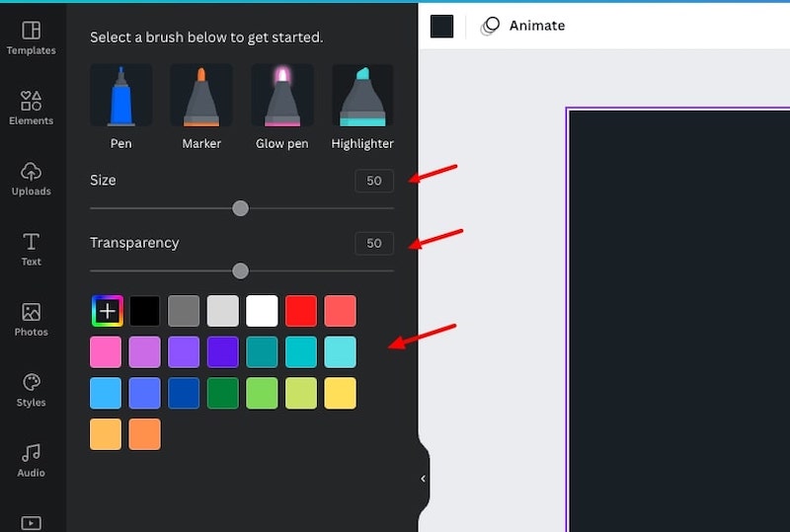Pick the dark teal color swatch

tap(262, 352)
